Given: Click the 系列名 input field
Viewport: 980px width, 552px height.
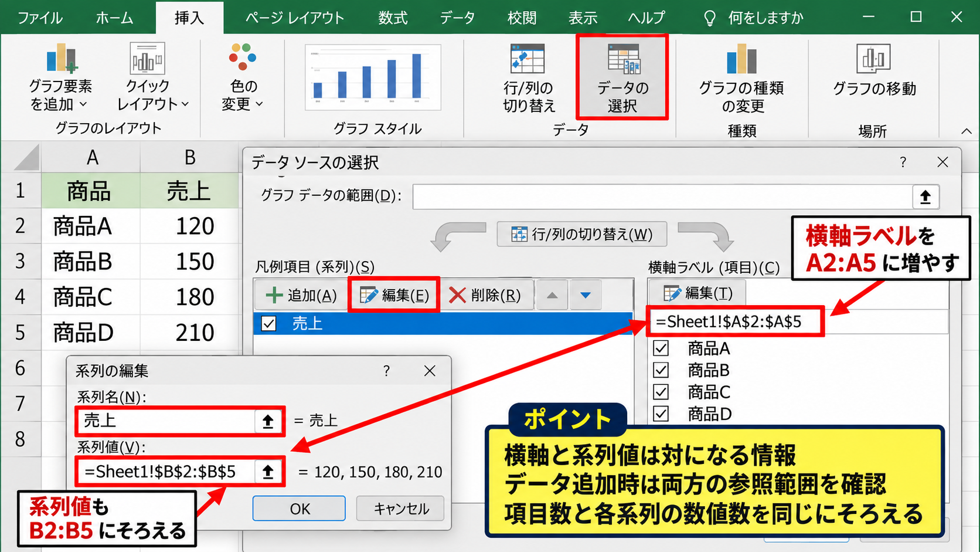Looking at the screenshot, I should point(166,421).
